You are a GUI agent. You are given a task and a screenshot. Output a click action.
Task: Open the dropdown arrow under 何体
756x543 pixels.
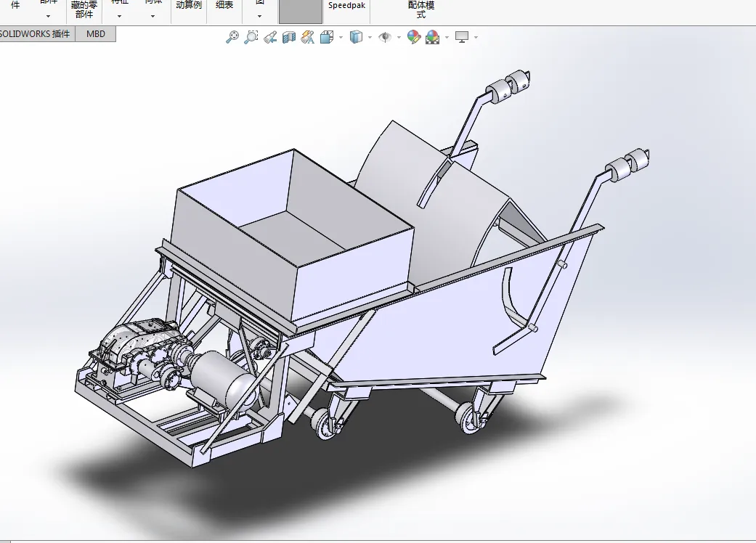coord(153,17)
